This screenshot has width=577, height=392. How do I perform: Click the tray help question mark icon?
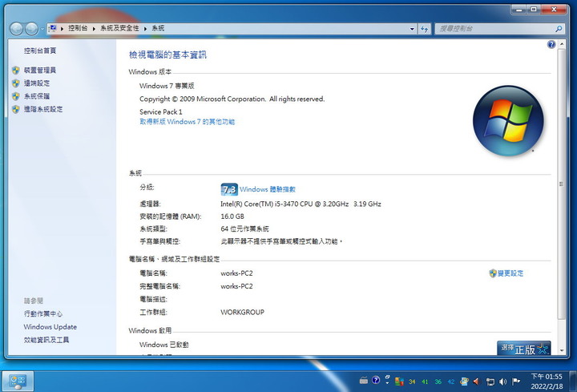click(376, 380)
